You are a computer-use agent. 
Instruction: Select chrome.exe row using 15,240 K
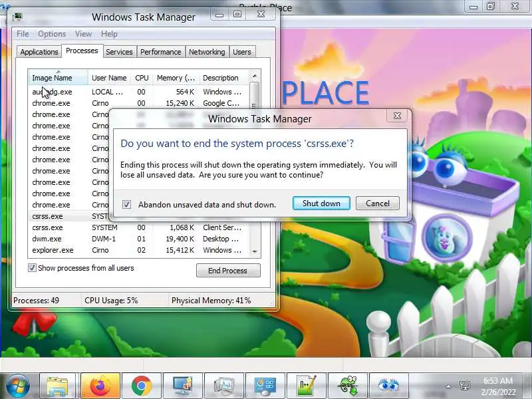coord(139,103)
